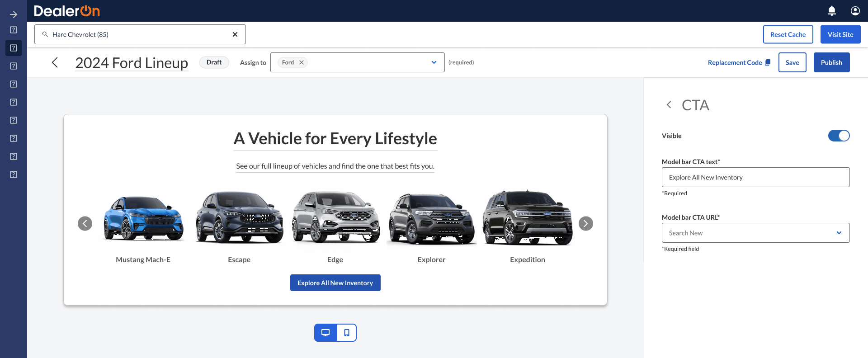Expand the Assign to dropdown
This screenshot has height=358, width=868.
click(434, 62)
